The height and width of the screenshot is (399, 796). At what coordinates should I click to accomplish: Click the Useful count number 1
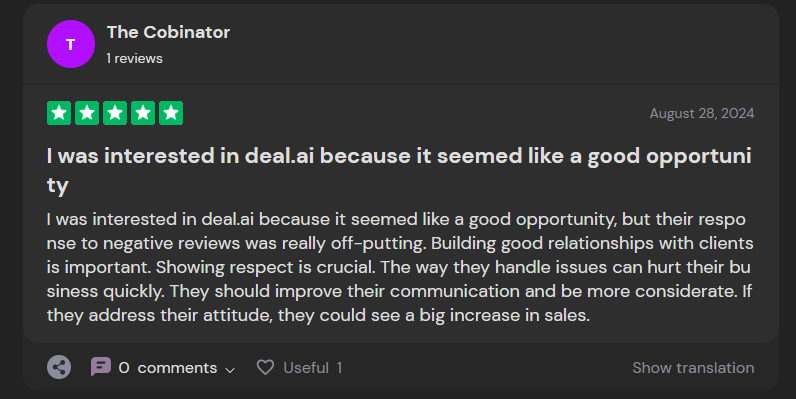[x=339, y=368]
